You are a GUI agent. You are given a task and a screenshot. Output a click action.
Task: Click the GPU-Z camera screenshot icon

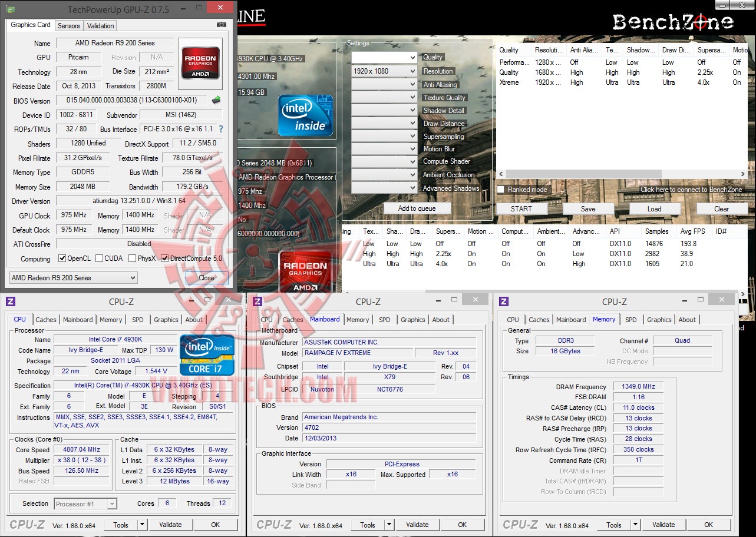coord(222,25)
